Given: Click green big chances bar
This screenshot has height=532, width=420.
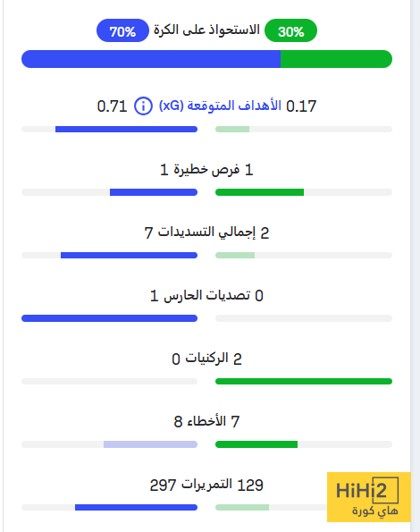Looking at the screenshot, I should (x=260, y=192).
